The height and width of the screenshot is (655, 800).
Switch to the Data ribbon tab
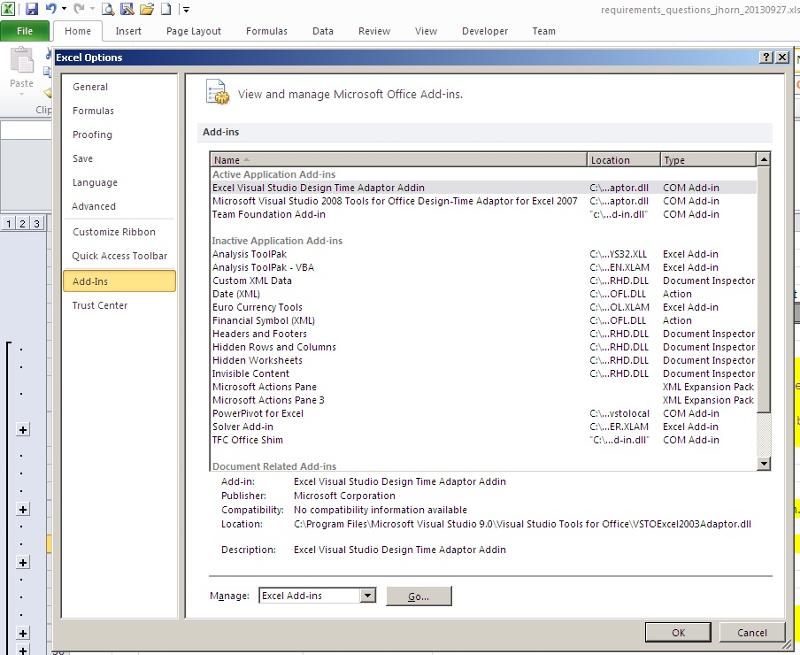point(322,31)
